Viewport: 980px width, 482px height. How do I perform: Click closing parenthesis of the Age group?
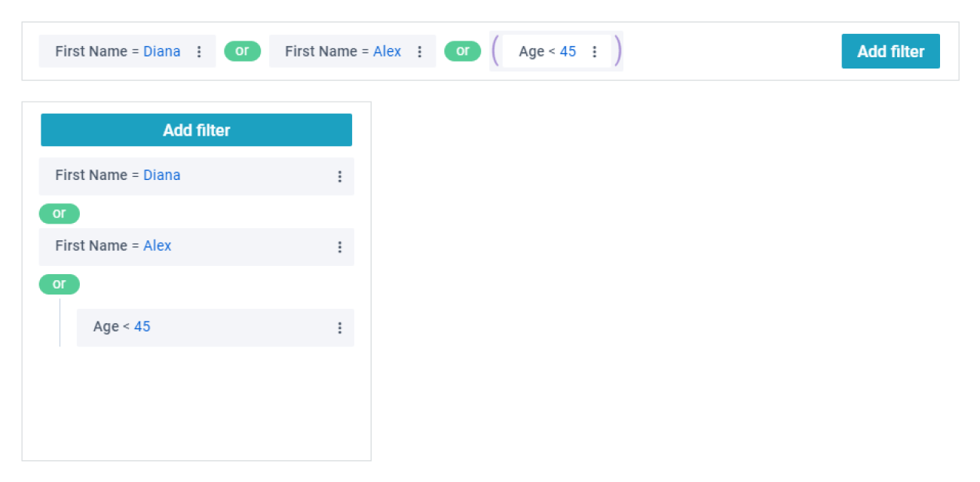tap(617, 51)
